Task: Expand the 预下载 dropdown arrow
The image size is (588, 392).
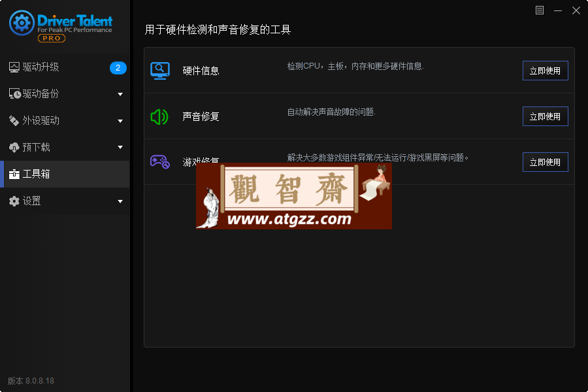Action: click(x=120, y=148)
